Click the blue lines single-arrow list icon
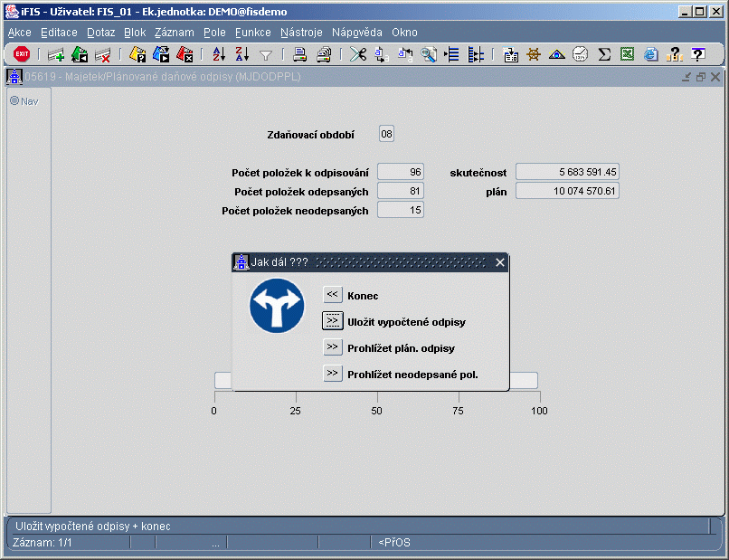This screenshot has height=560, width=729. pyautogui.click(x=451, y=55)
